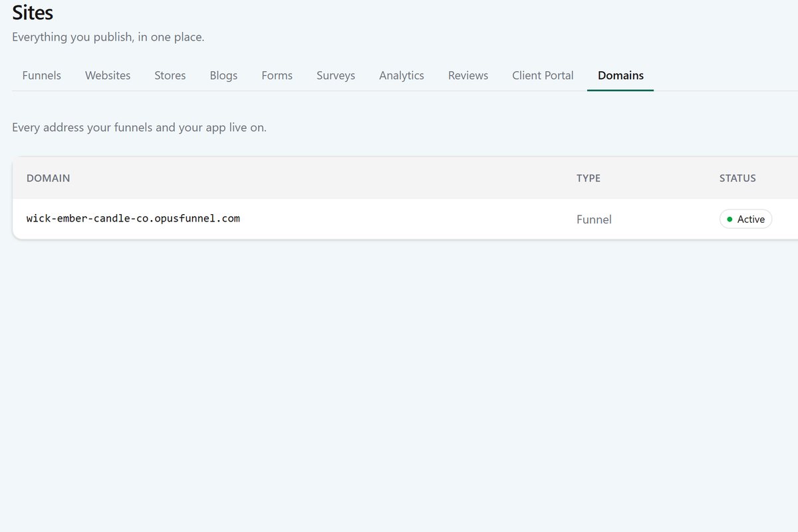The image size is (798, 532).
Task: Go to the Stores tab
Action: click(170, 75)
